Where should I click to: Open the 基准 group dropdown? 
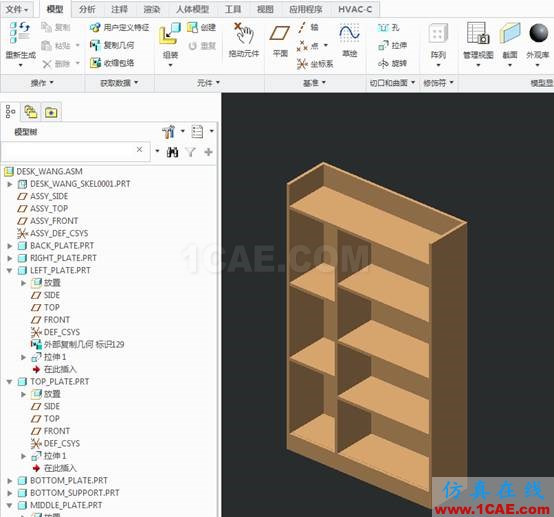pyautogui.click(x=314, y=83)
